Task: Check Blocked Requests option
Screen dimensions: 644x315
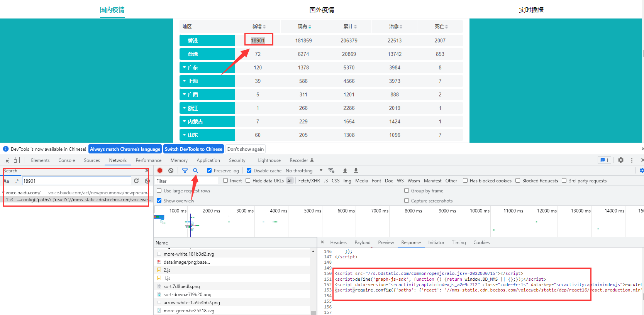Action: click(518, 180)
